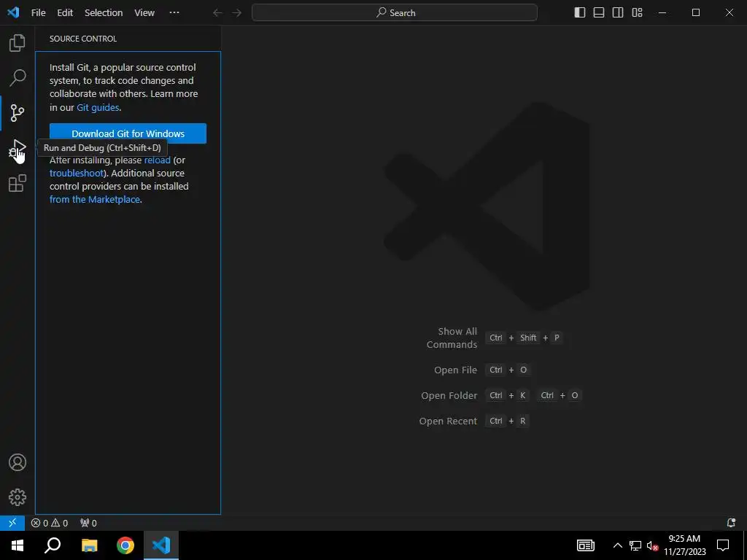Open the clock and date flyout
747x560 pixels.
pyautogui.click(x=684, y=545)
